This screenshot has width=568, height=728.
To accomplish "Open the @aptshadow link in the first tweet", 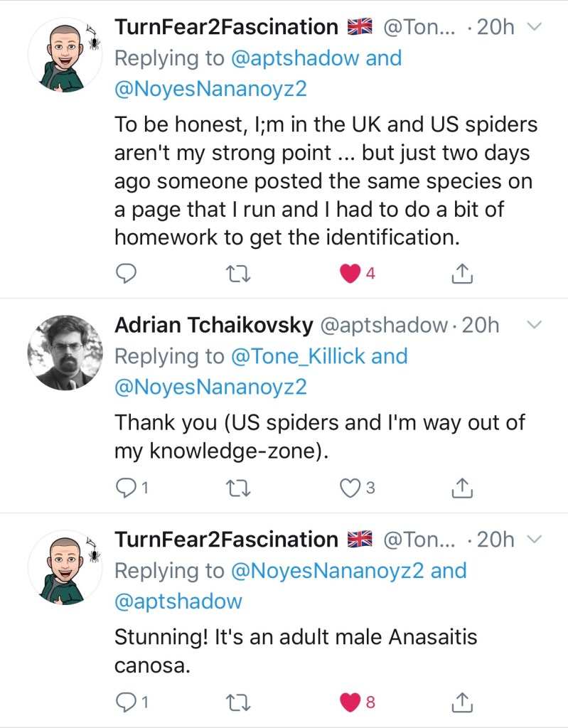I will click(295, 58).
